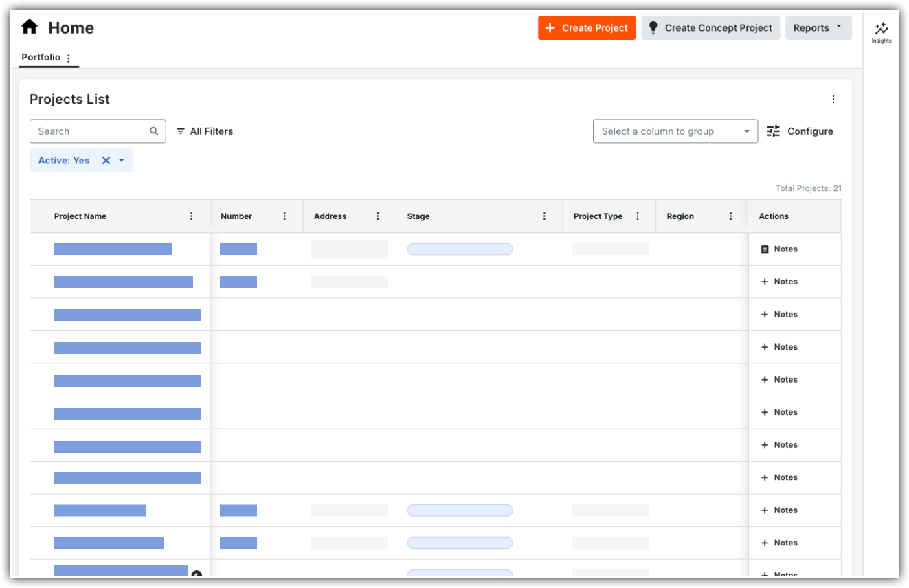
Task: Open the Portfolio tab kebab menu
Action: click(x=69, y=58)
